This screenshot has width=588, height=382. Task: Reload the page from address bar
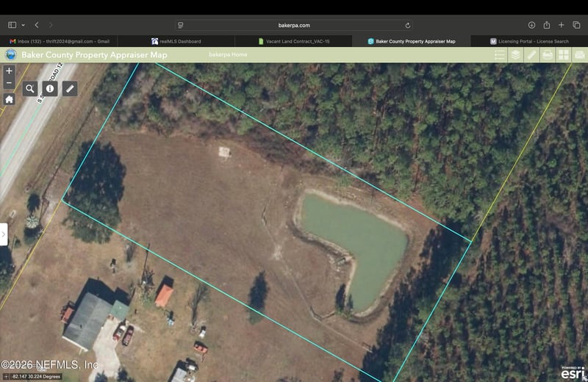click(408, 25)
